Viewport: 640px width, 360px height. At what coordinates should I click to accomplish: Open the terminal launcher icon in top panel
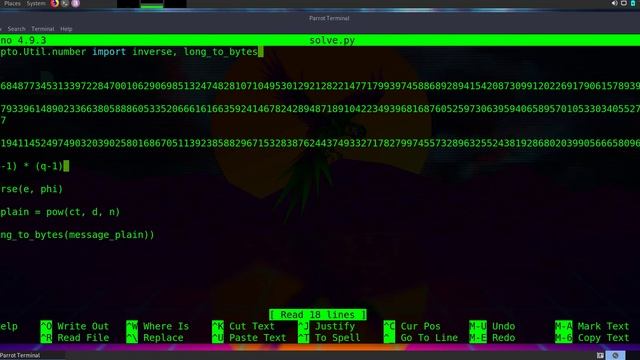tap(65, 4)
